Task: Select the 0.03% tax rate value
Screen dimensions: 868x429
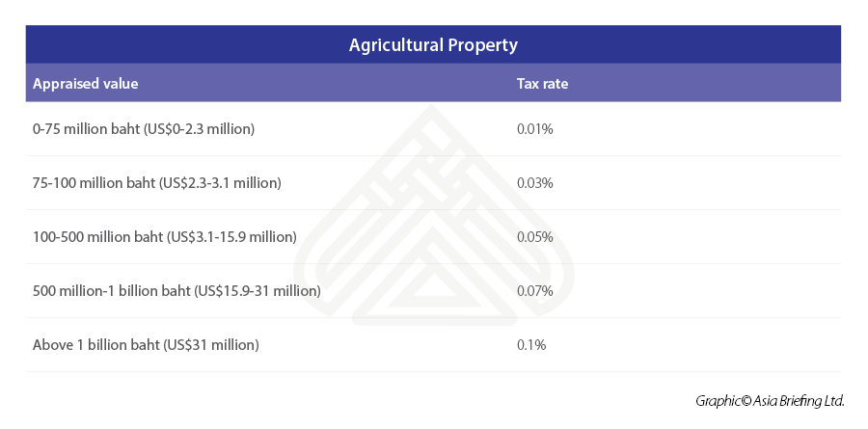Action: [535, 182]
